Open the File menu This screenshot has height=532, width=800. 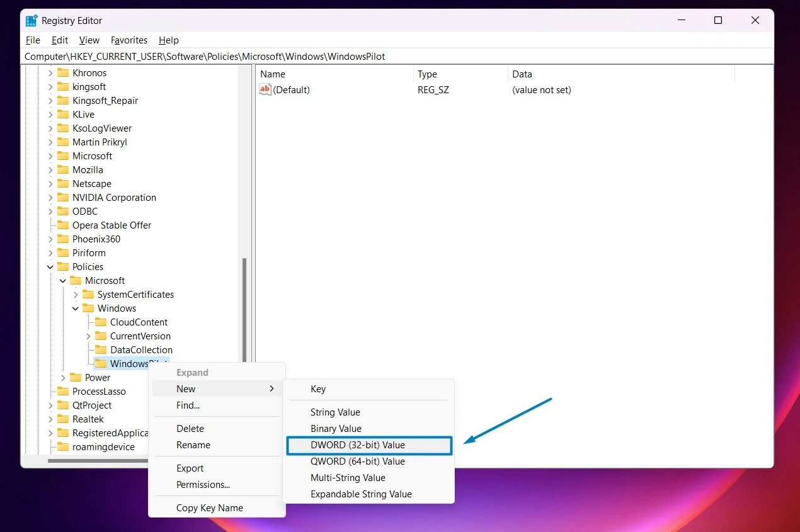click(33, 40)
